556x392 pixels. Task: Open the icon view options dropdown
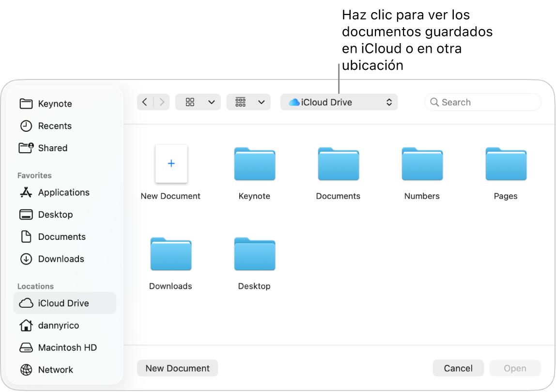[x=198, y=102]
